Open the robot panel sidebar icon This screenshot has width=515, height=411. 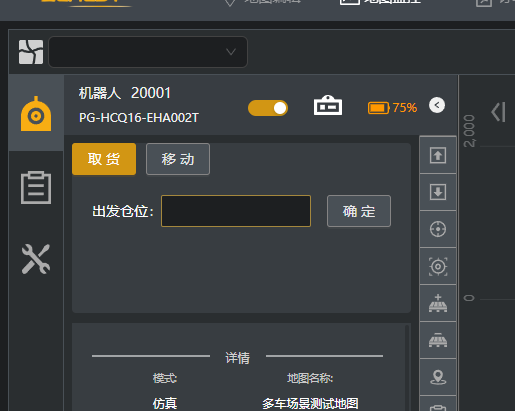tap(36, 113)
